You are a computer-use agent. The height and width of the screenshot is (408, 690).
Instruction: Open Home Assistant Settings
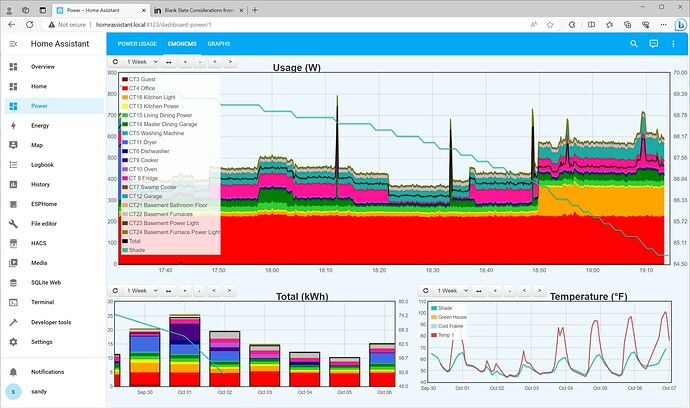54,342
